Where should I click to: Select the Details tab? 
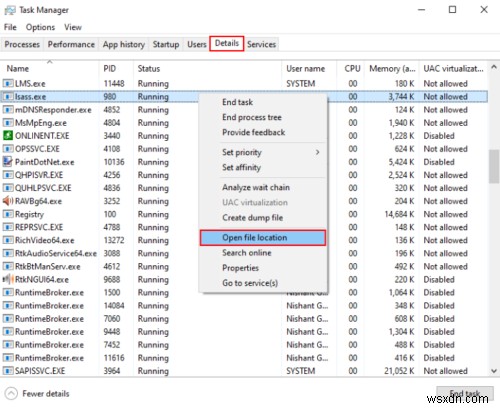click(x=227, y=43)
